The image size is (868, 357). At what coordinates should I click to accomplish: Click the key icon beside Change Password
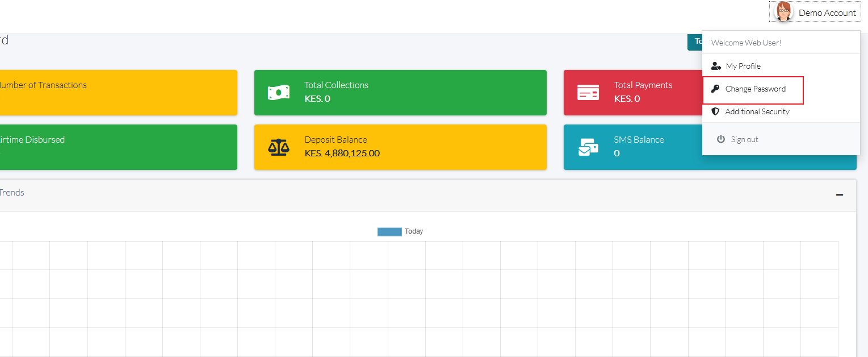coord(715,89)
